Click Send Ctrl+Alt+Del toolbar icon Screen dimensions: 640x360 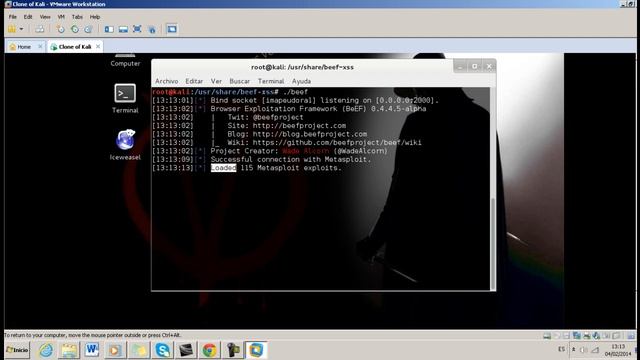(40, 29)
